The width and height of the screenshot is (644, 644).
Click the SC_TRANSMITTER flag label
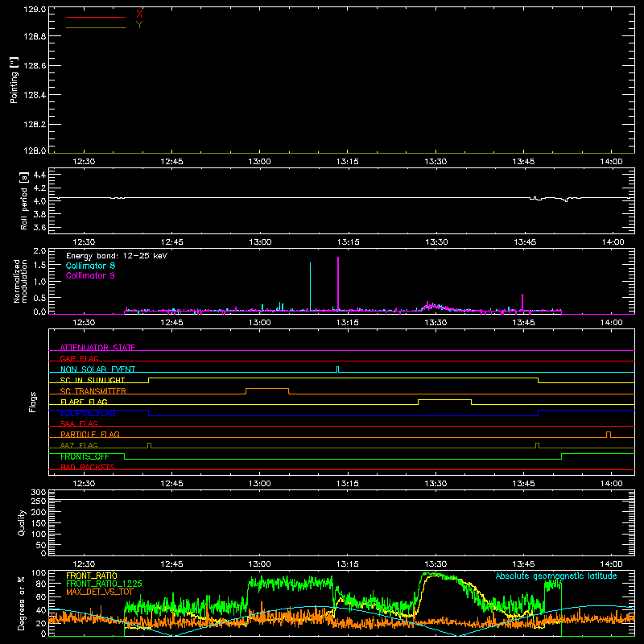pyautogui.click(x=93, y=391)
